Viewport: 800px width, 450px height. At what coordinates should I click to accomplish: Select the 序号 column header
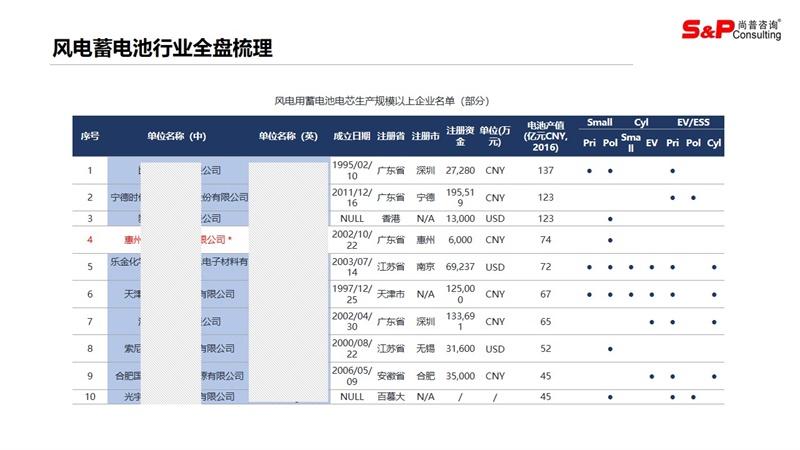(90, 136)
